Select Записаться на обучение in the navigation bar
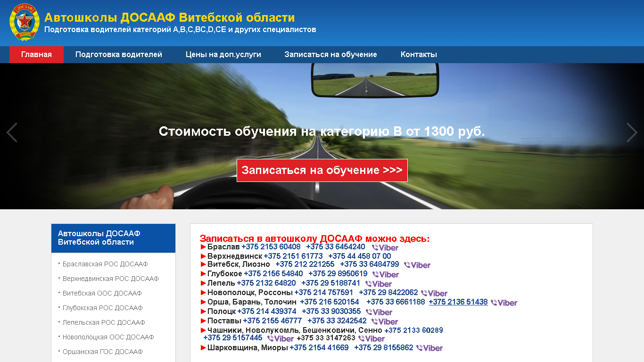The width and height of the screenshot is (644, 362). pos(331,55)
